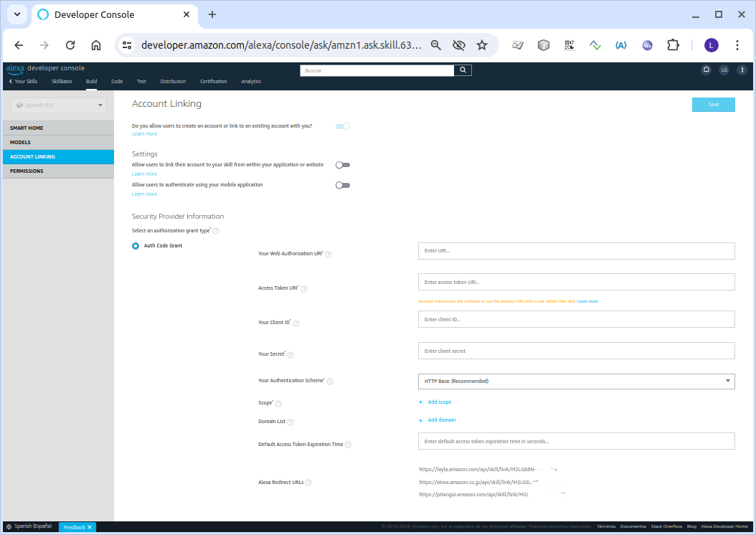Image resolution: width=756 pixels, height=535 pixels.
Task: Enable linking from within your application or website
Action: point(343,165)
